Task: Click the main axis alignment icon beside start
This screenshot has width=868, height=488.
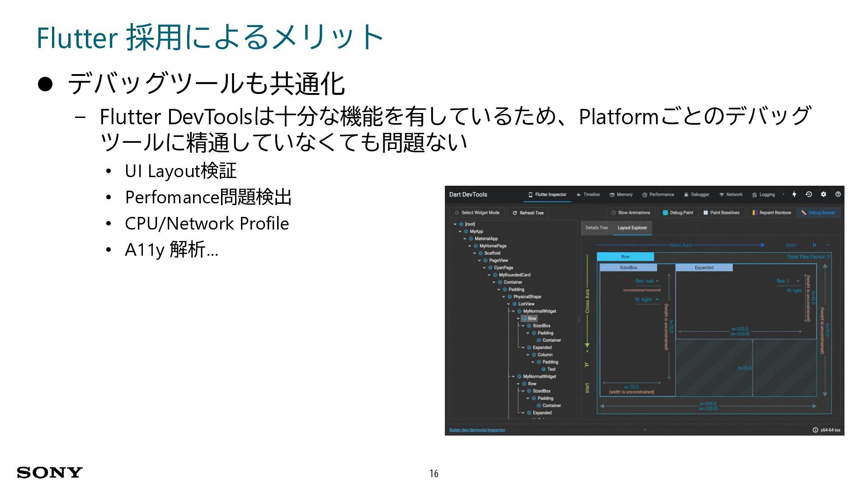Action: tap(815, 245)
